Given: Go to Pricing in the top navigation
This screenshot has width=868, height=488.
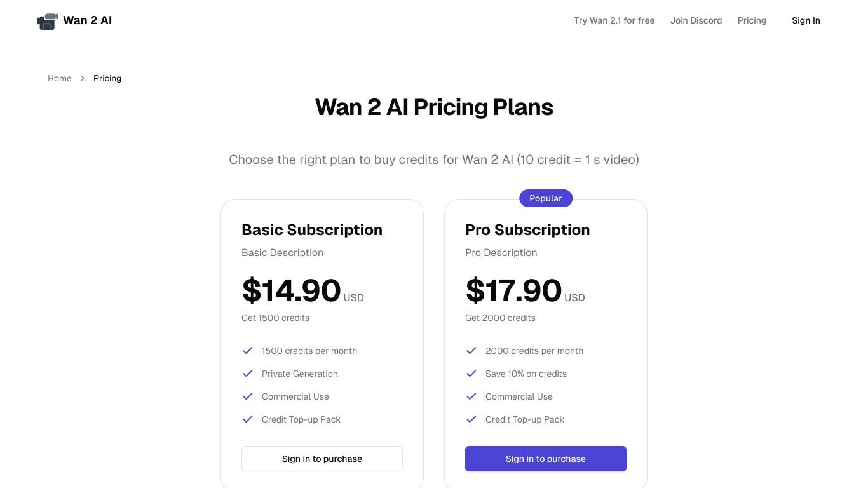Looking at the screenshot, I should tap(752, 20).
